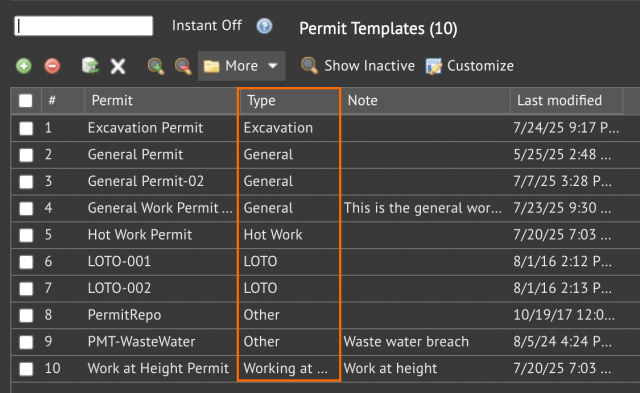This screenshot has height=393, width=640.
Task: Toggle the select-all header checkbox
Action: click(25, 100)
